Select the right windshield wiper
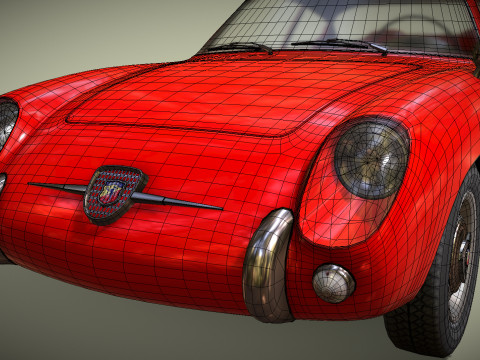Viewport: 480px width, 360px height. pos(340,45)
